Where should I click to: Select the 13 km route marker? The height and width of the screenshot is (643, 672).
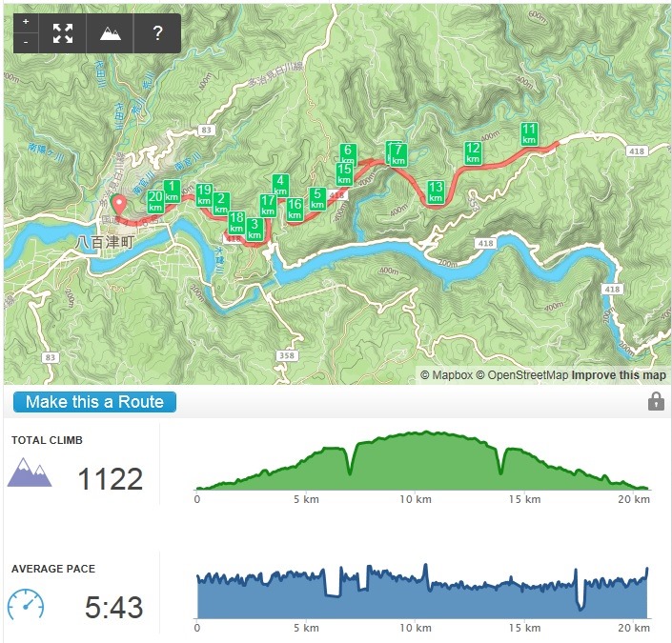tap(436, 191)
